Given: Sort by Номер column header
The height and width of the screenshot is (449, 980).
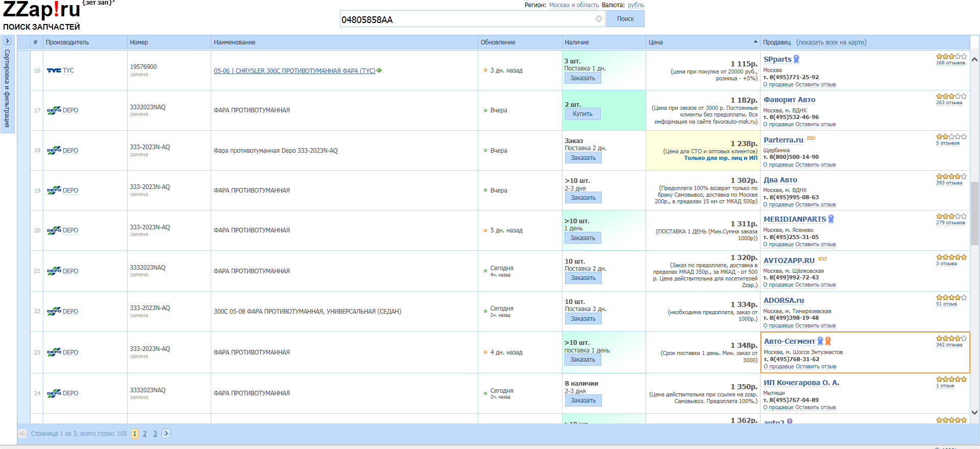Looking at the screenshot, I should click(169, 42).
